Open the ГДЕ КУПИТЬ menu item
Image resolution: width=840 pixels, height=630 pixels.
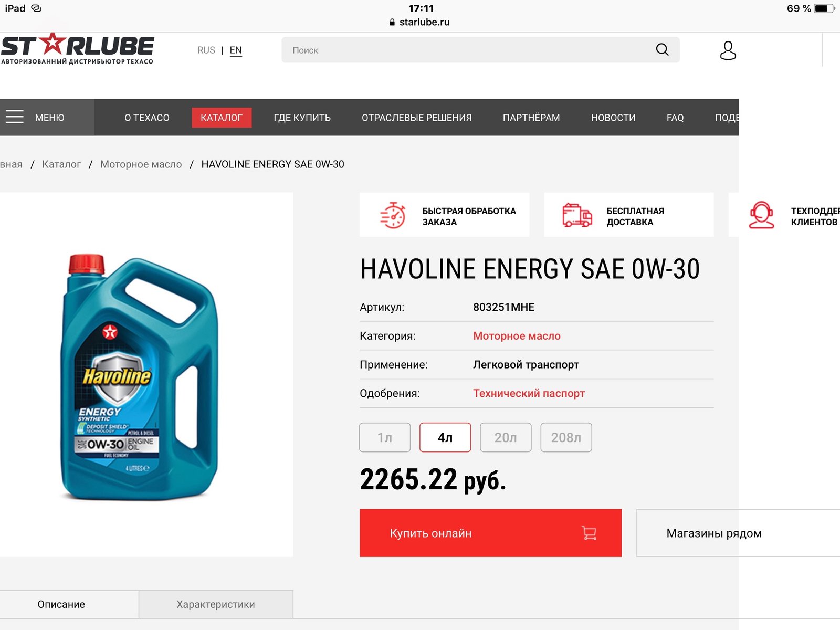(x=302, y=118)
